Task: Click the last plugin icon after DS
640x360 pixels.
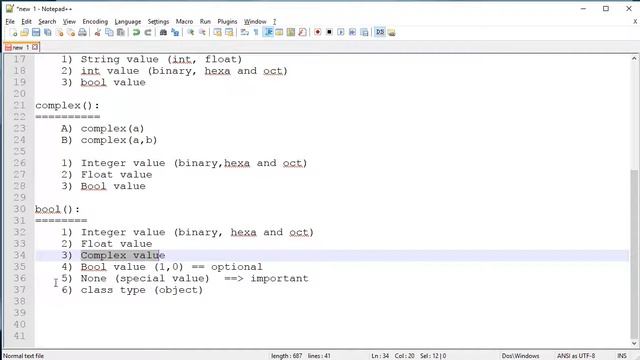Action: click(391, 32)
